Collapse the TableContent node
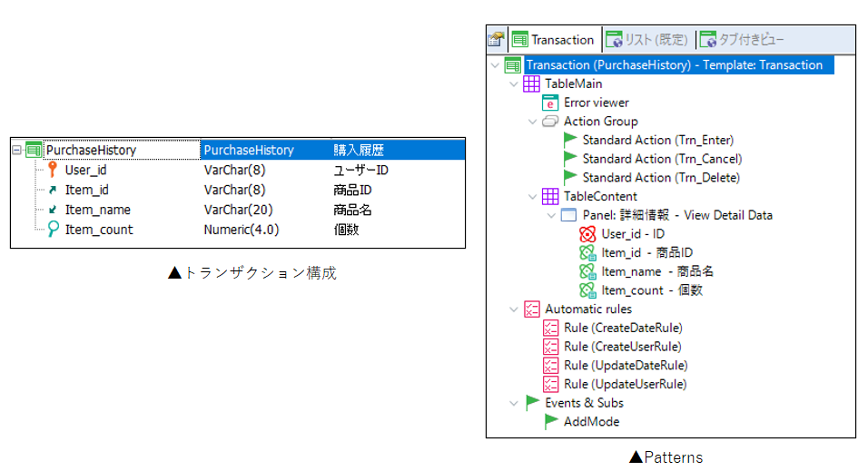Viewport: 868px width, 471px height. point(533,197)
